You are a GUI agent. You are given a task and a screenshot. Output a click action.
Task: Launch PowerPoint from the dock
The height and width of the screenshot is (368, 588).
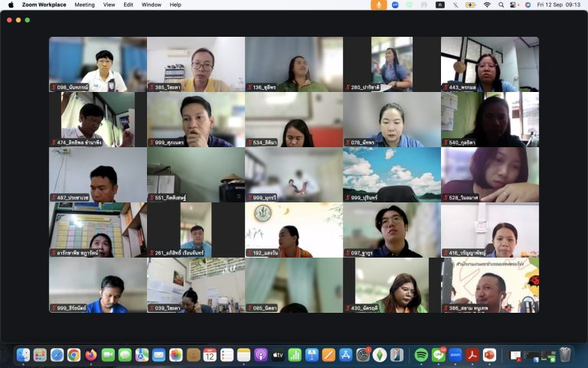tap(489, 355)
